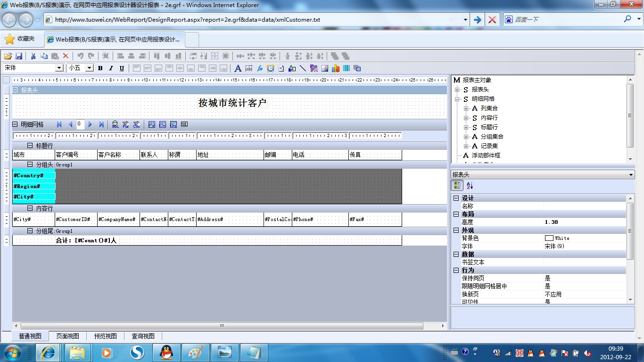Click the red X delete icon in toolbar
644x362 pixels.
[66, 56]
